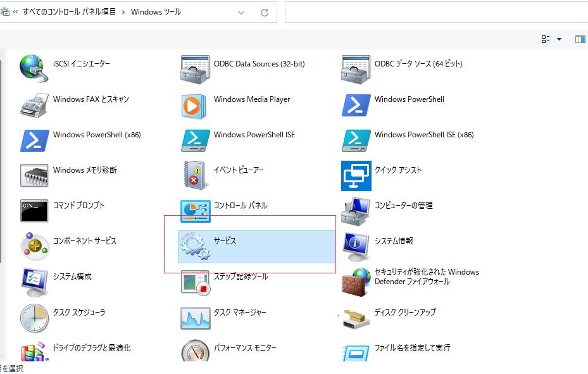This screenshot has width=588, height=374.
Task: Launch Windows Media Player
Action: tap(251, 99)
